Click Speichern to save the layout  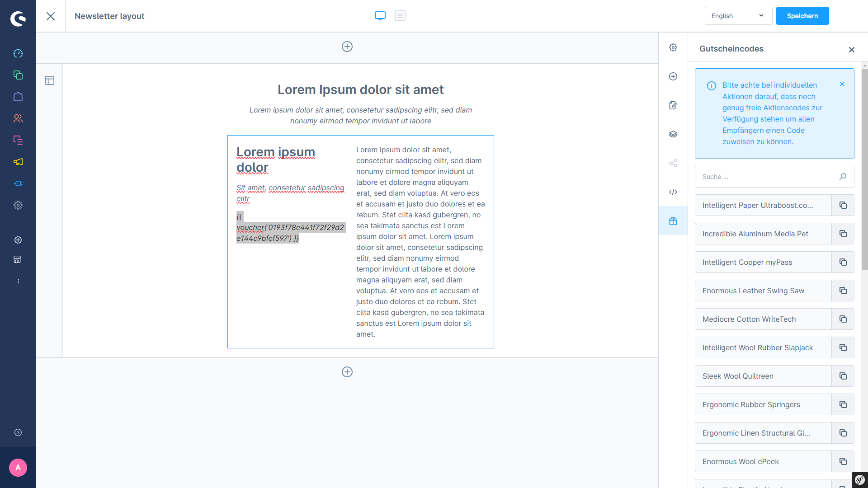(x=802, y=16)
